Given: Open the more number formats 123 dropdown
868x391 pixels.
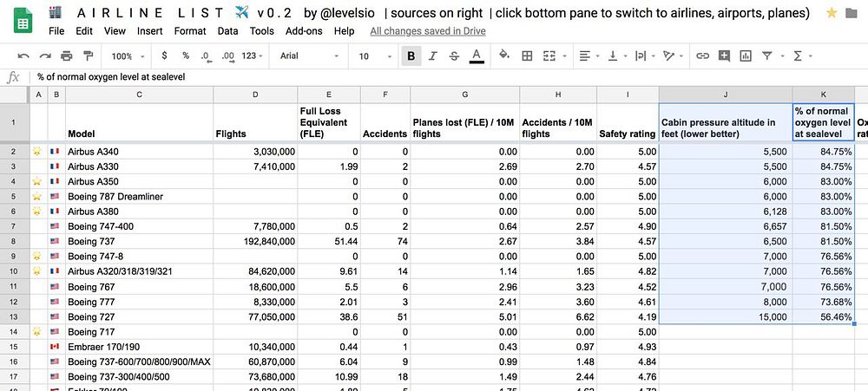Looking at the screenshot, I should pyautogui.click(x=252, y=55).
